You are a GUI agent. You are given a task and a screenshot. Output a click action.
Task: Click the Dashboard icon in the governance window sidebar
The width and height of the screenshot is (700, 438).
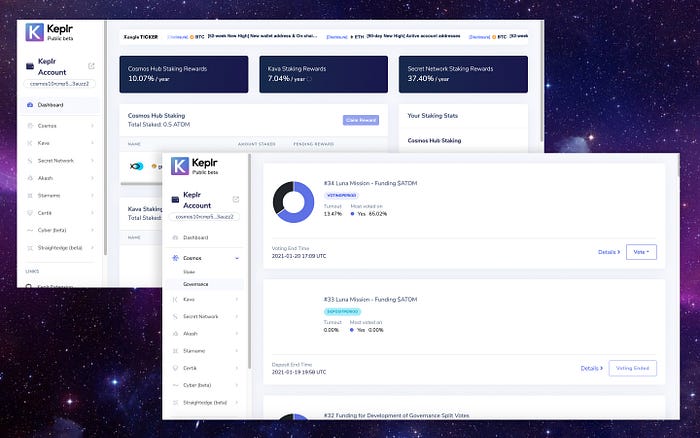(175, 238)
